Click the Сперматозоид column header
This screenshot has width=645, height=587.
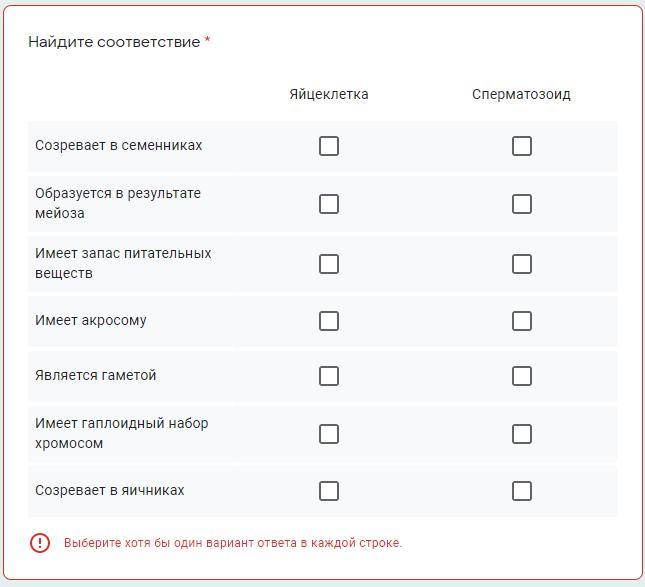(521, 94)
